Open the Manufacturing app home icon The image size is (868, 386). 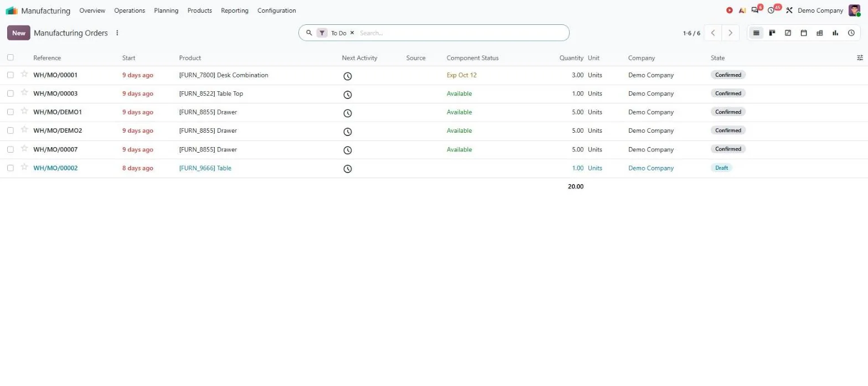pos(12,11)
